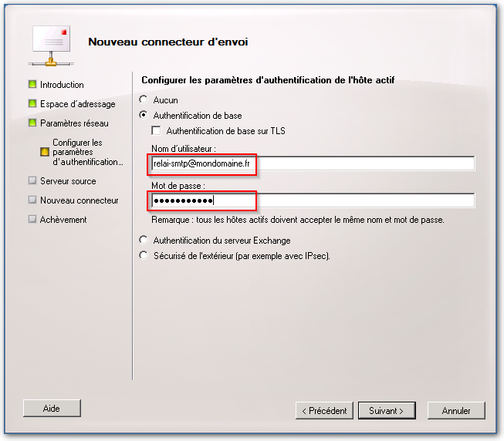Enable Authentification de base sur TLS checkbox
Viewport: 504px width, 441px height.
[x=156, y=130]
